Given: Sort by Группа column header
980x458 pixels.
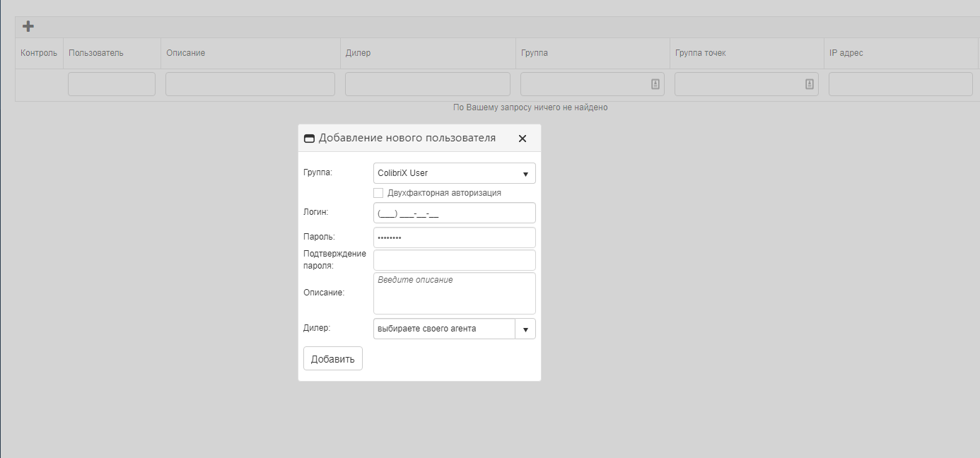Looking at the screenshot, I should point(593,53).
